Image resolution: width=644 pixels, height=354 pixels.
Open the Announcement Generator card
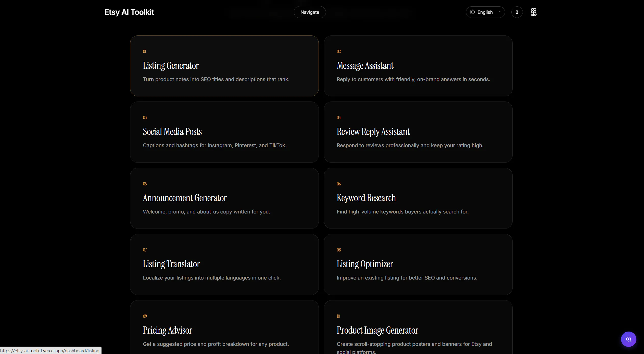(224, 198)
